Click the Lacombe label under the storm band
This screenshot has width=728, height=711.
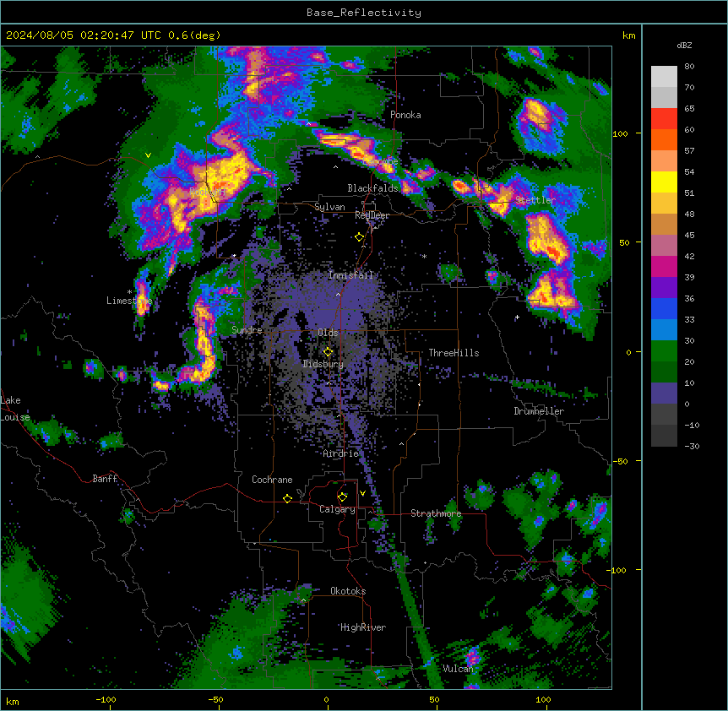click(380, 161)
